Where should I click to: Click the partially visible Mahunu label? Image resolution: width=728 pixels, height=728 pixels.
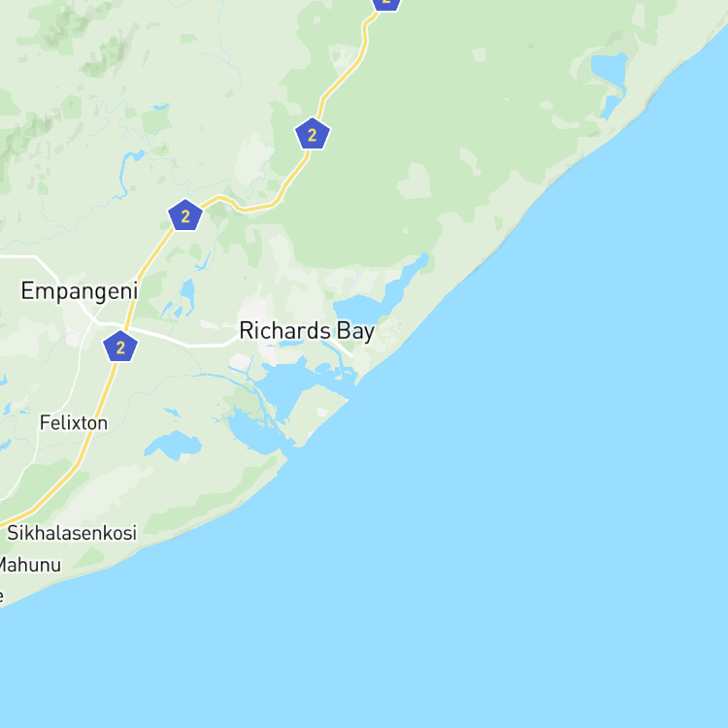point(30,565)
